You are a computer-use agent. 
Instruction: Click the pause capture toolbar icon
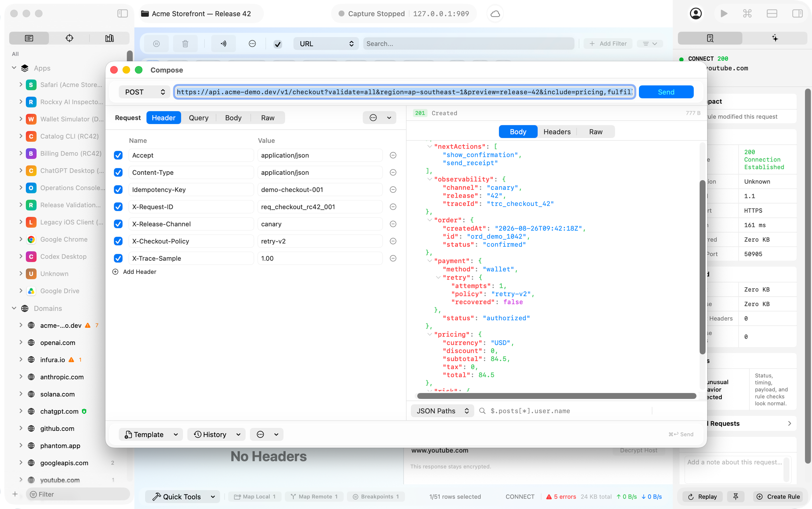(156, 44)
